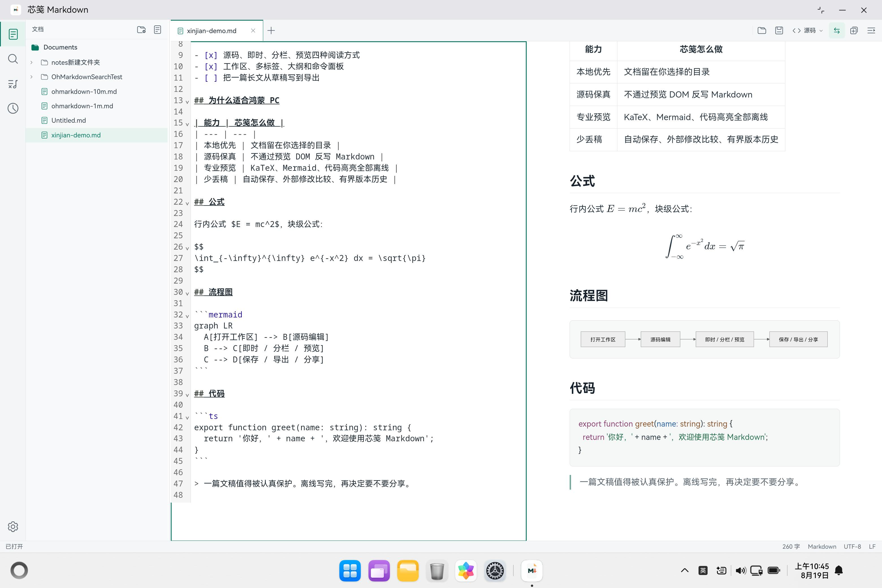Click 专业预览 cell in preview table
882x588 pixels.
click(x=593, y=117)
